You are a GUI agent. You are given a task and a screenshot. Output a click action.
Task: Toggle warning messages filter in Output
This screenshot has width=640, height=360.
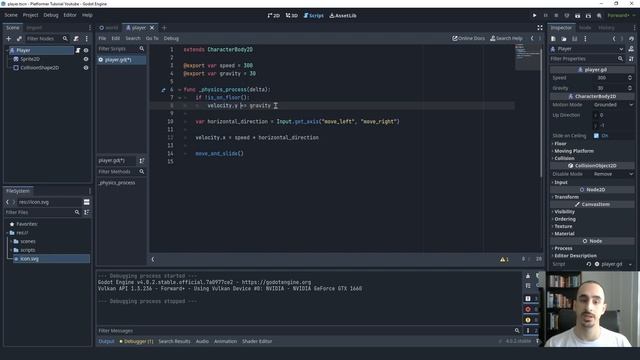point(531,320)
